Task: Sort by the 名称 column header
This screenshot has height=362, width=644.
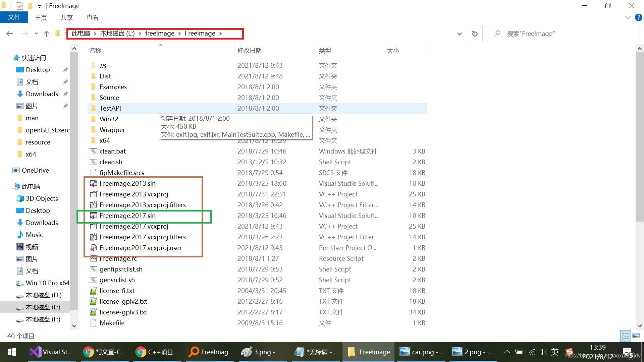Action: pyautogui.click(x=95, y=50)
